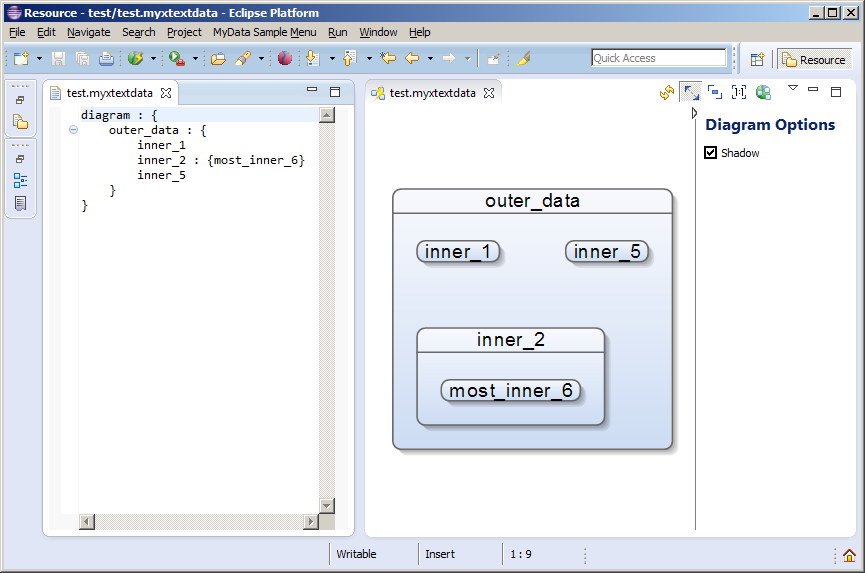Screen dimensions: 865x573
Task: Open the MyData Sample Menu
Action: pyautogui.click(x=264, y=32)
